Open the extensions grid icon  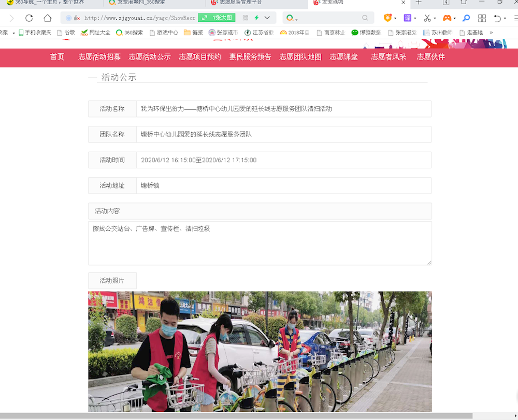click(482, 18)
